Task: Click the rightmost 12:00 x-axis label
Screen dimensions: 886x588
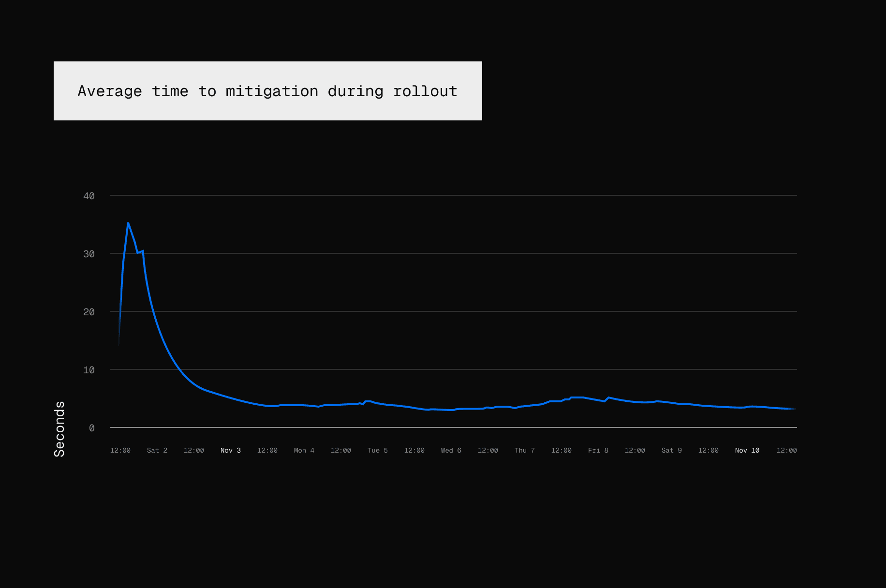Action: coord(786,450)
